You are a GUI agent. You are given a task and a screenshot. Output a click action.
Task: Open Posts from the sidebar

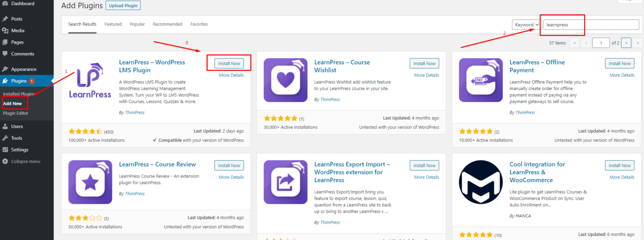[17, 19]
